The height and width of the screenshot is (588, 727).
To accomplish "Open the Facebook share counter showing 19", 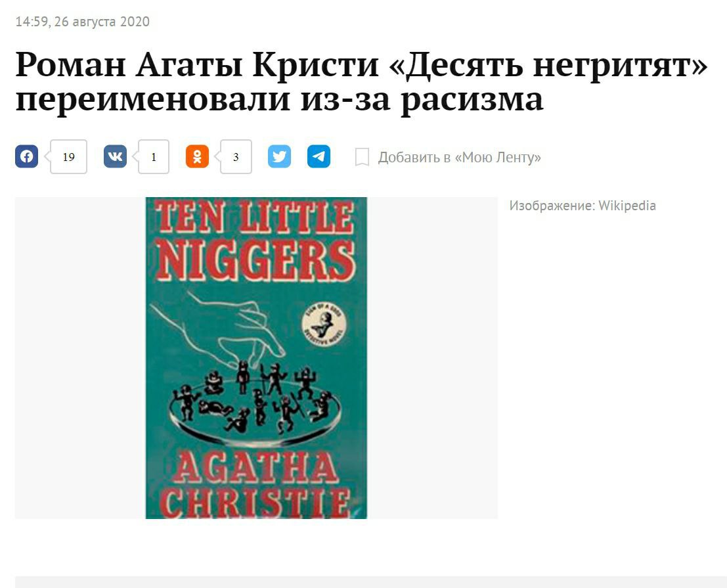I will pyautogui.click(x=68, y=157).
